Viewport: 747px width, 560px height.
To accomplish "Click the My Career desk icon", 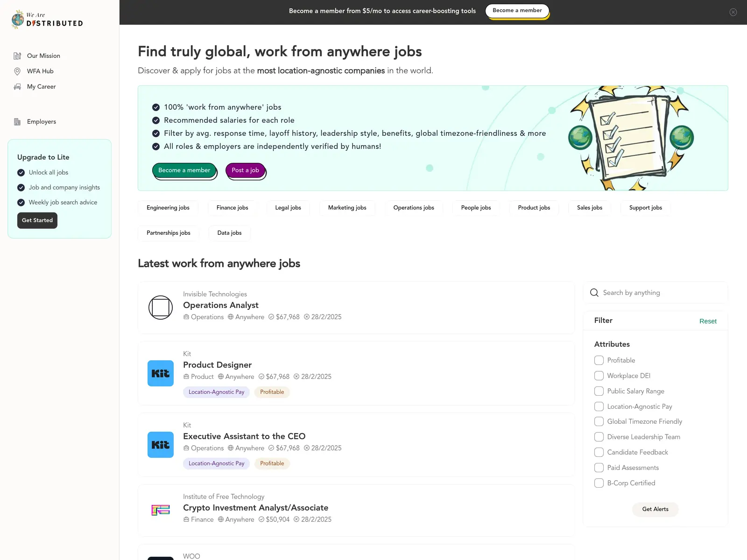I will [17, 87].
